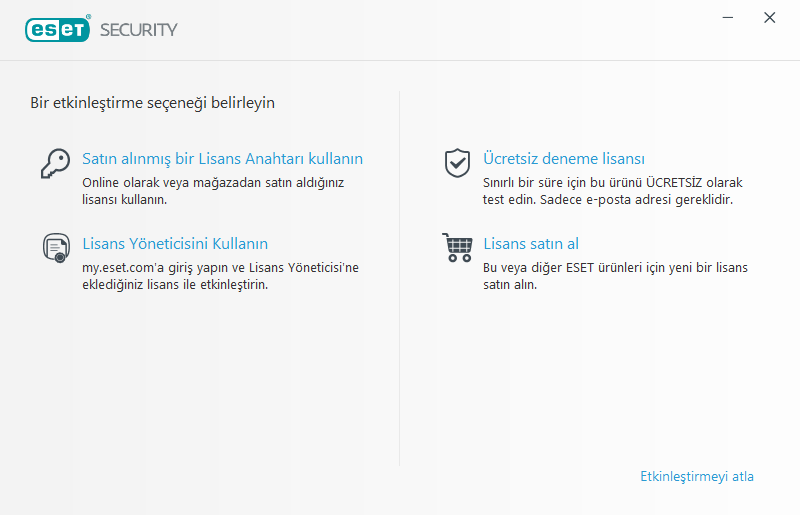The width and height of the screenshot is (800, 515).
Task: Minimize the ESET Security window
Action: pos(730,18)
